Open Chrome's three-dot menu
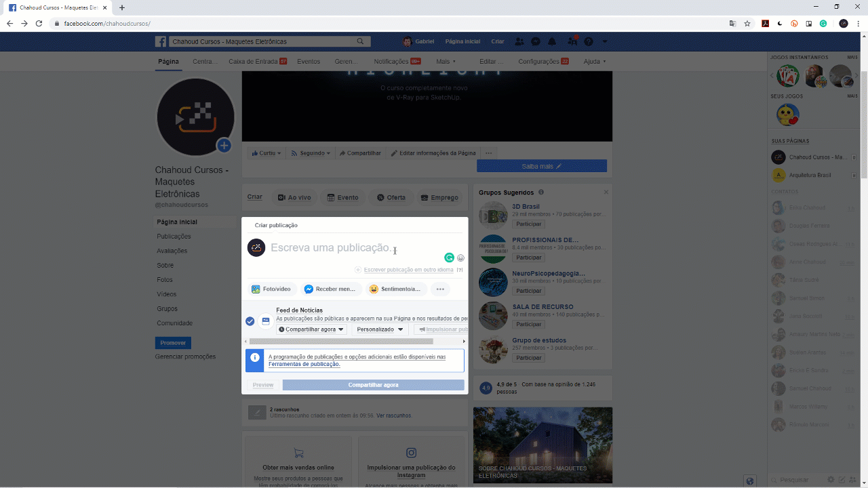Image resolution: width=868 pixels, height=488 pixels. pos(859,23)
